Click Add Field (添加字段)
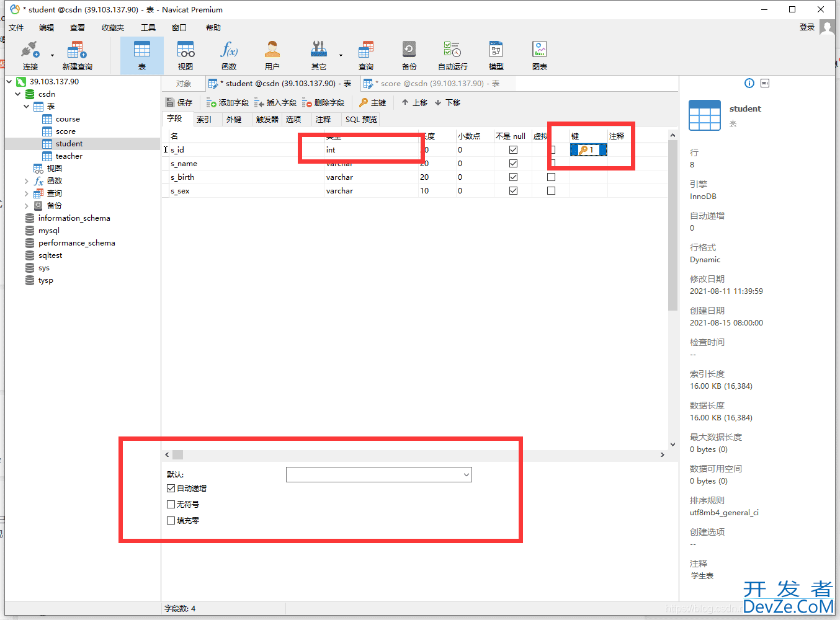Viewport: 840px width, 620px height. click(228, 102)
